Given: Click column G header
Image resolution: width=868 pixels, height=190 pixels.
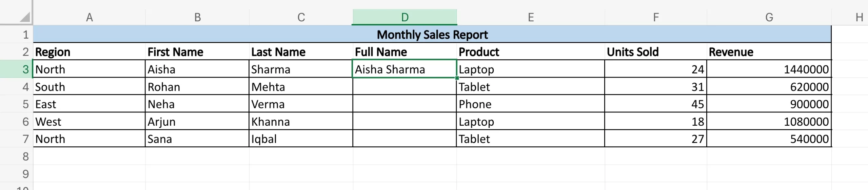Looking at the screenshot, I should click(x=769, y=17).
